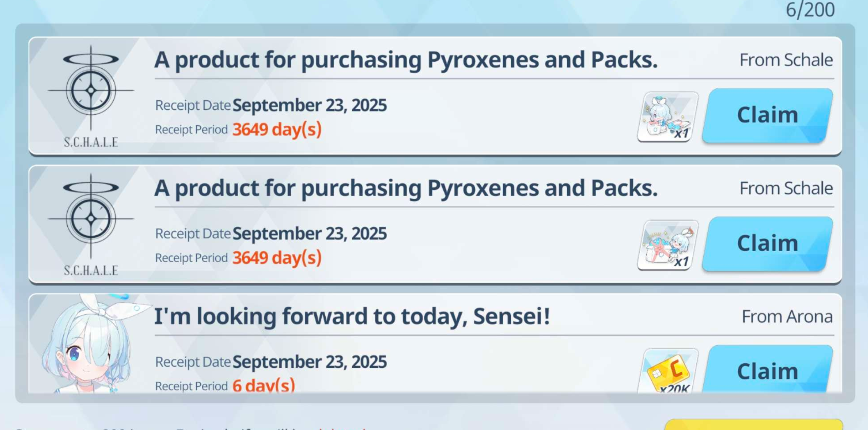Screen dimensions: 868x430
Task: Open second mail's Arona gift item icon
Action: point(667,245)
